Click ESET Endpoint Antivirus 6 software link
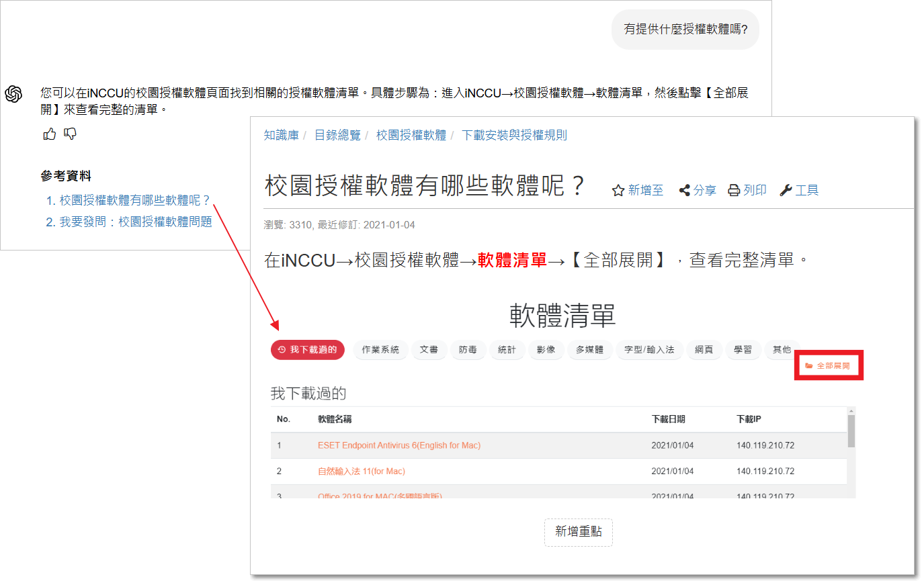This screenshot has height=587, width=924. 399,445
